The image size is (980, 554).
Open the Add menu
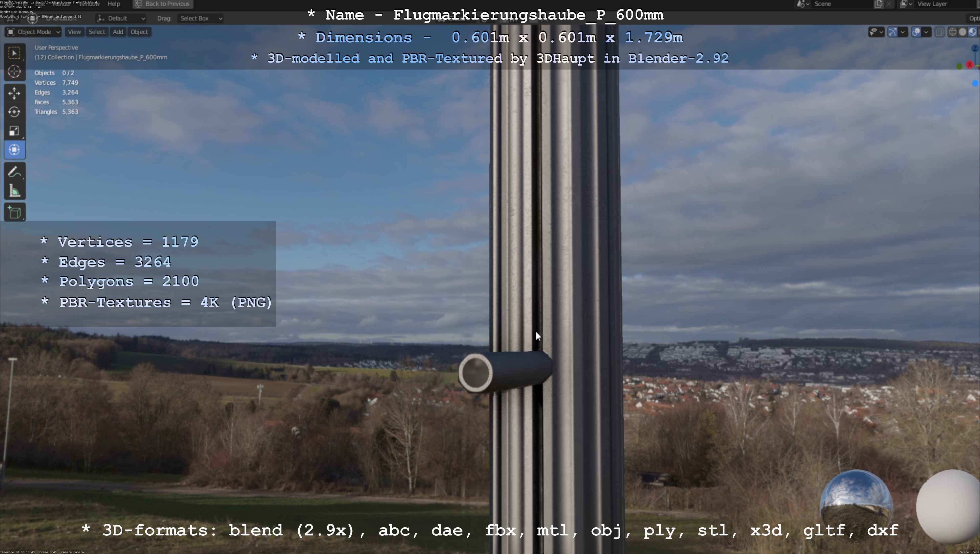pyautogui.click(x=118, y=32)
